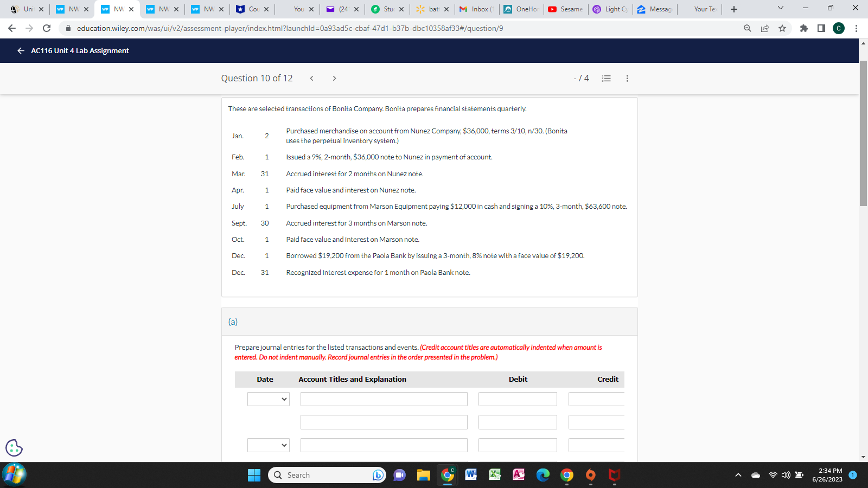Open File Explorer from the taskbar
The image size is (868, 488).
tap(424, 475)
